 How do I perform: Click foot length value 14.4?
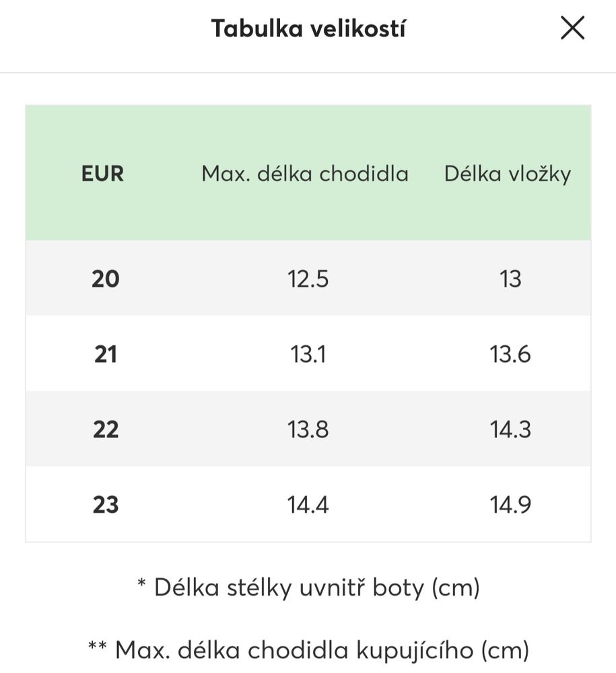[x=308, y=504]
